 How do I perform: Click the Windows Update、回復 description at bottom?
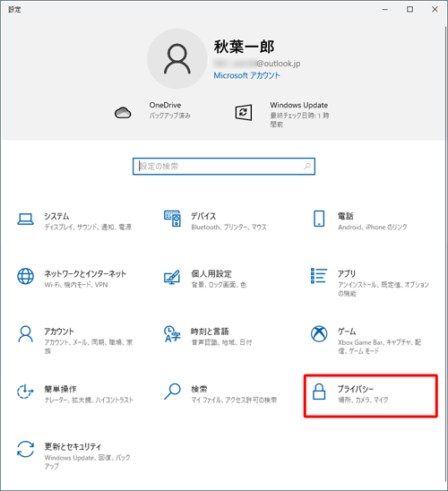(x=87, y=461)
